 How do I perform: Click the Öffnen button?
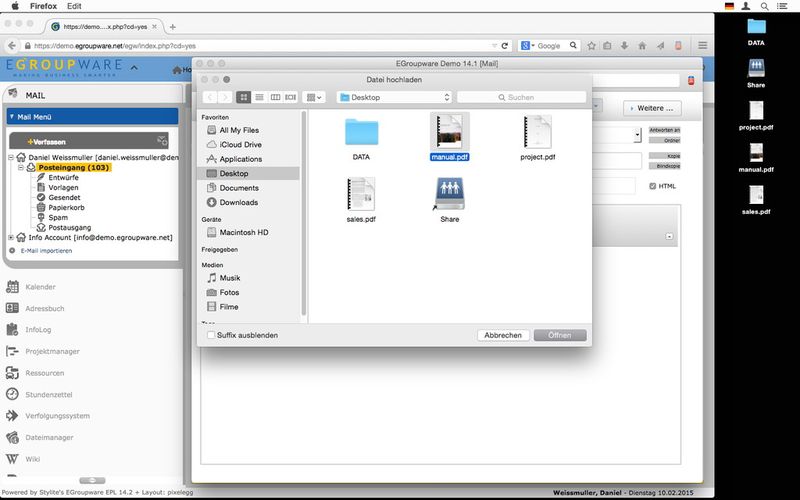[x=560, y=335]
